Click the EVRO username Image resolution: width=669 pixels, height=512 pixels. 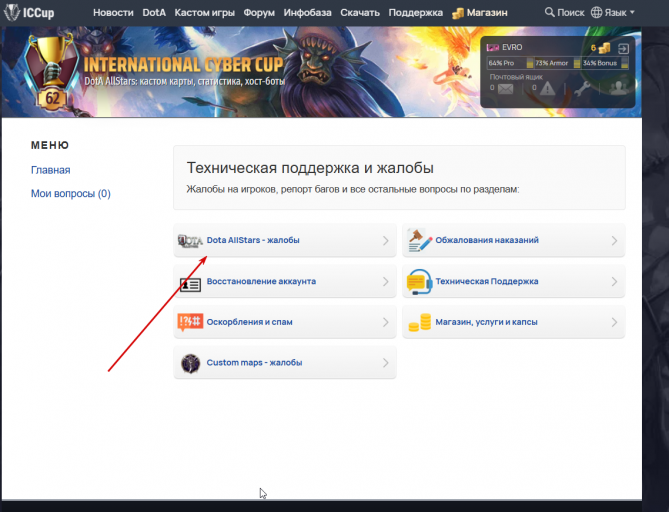coord(512,47)
